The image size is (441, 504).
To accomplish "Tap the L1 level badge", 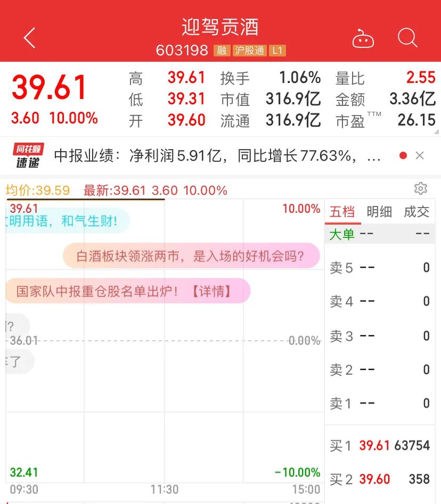I will 276,51.
